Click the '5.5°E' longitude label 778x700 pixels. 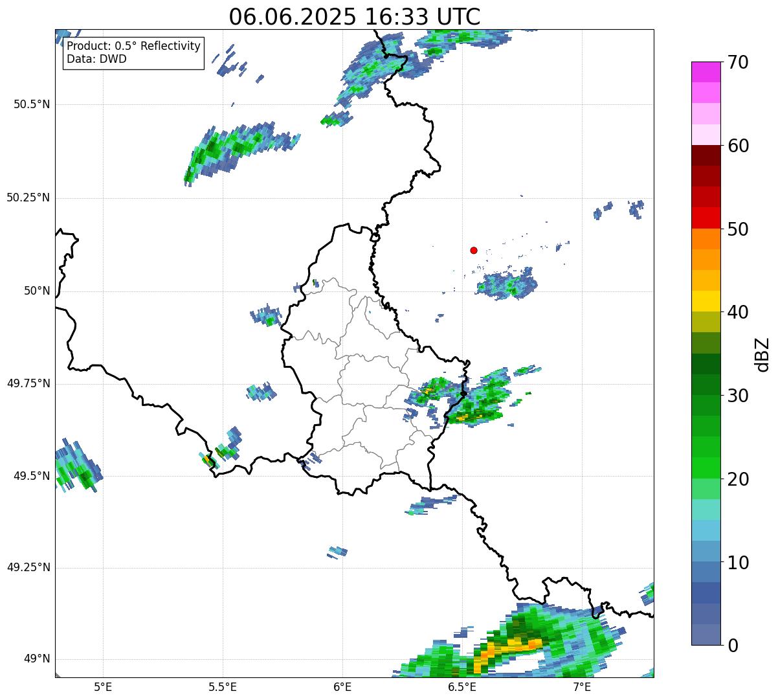tap(223, 686)
